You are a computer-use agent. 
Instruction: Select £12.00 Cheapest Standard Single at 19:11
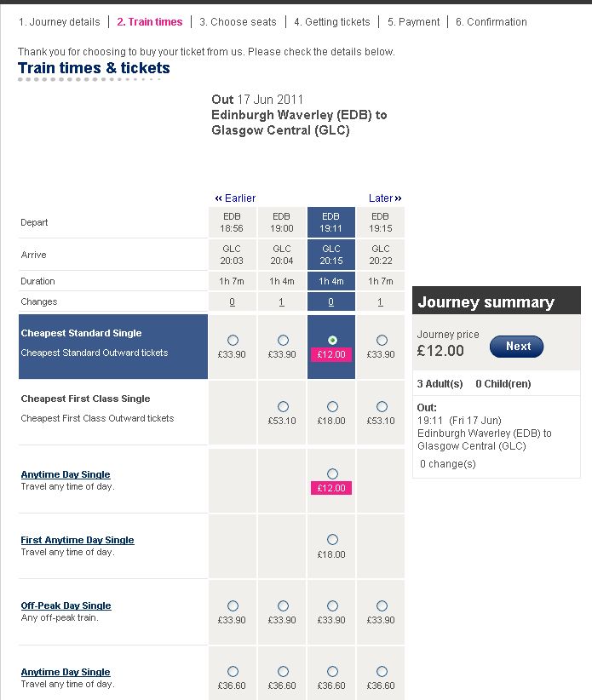point(332,341)
